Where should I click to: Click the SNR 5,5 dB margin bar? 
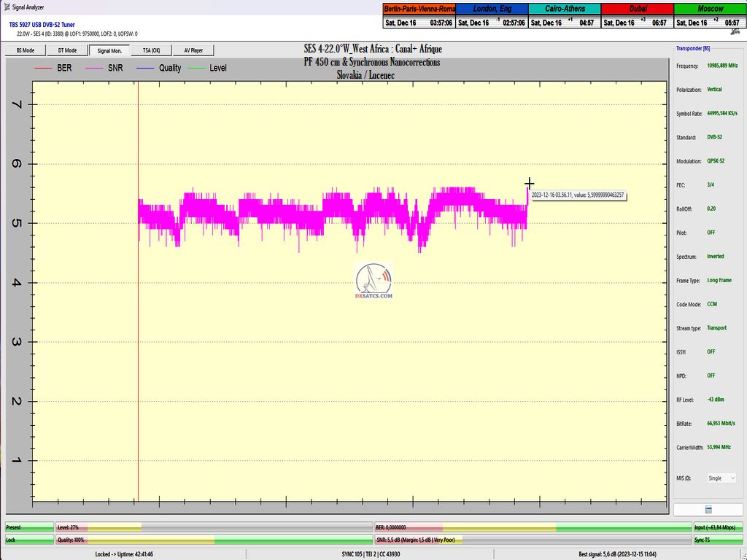click(x=532, y=540)
